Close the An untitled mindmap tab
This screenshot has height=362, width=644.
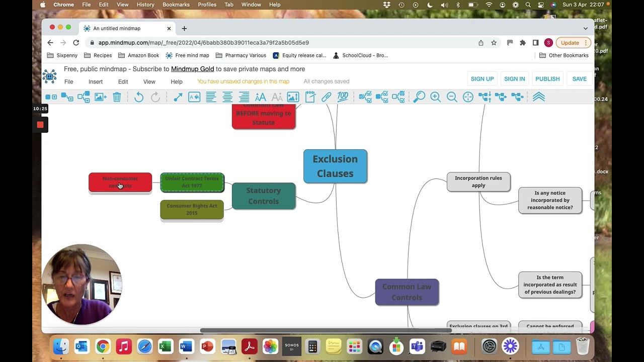169,28
